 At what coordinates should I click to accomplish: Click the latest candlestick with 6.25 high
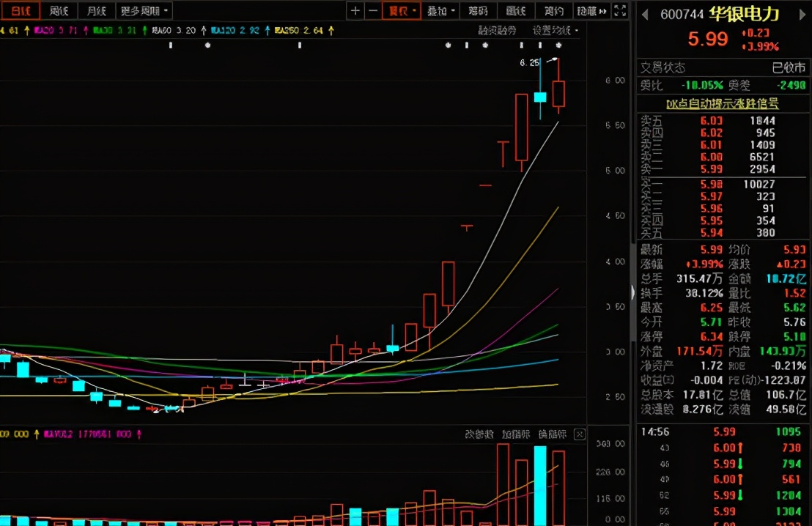(558, 93)
